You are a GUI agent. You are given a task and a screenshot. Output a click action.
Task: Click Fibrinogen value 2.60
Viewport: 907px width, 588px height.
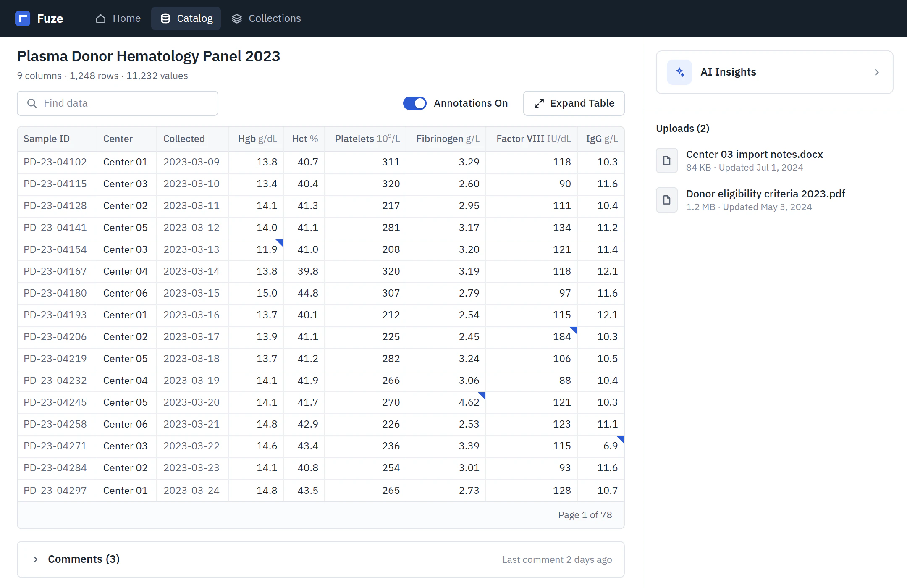[446, 184]
